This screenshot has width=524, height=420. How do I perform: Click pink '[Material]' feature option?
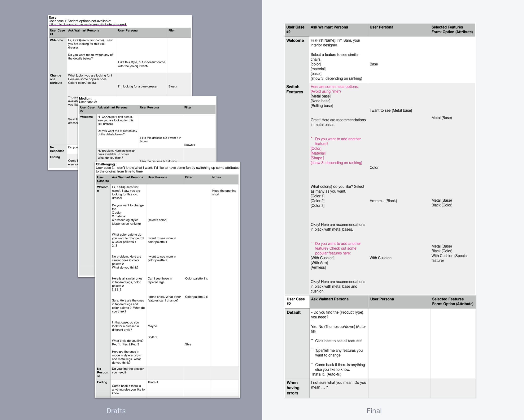point(318,153)
